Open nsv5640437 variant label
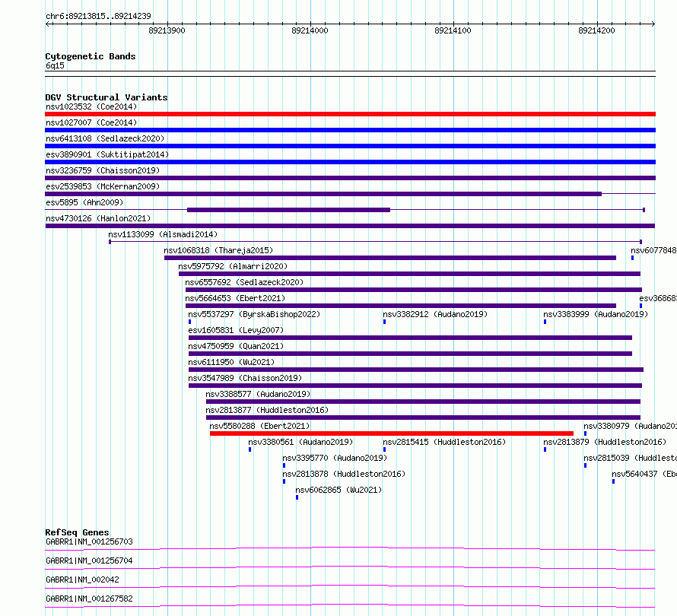The width and height of the screenshot is (677, 616). [644, 474]
